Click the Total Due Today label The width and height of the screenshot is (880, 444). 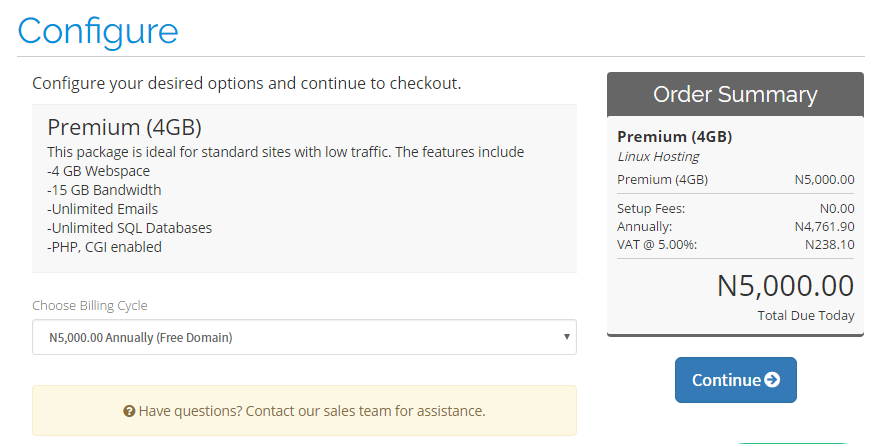tap(806, 315)
